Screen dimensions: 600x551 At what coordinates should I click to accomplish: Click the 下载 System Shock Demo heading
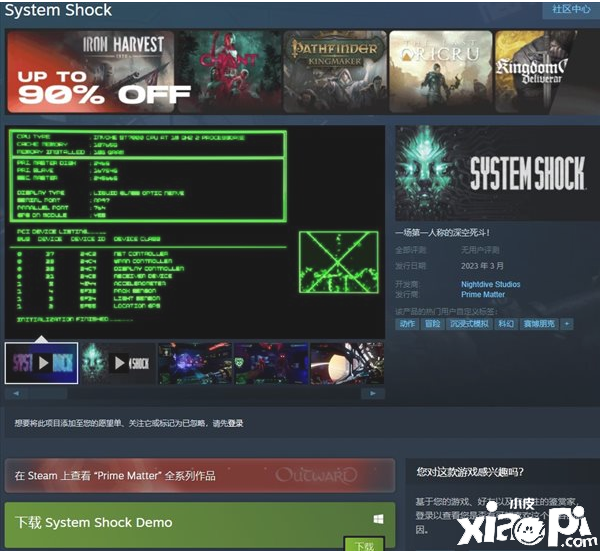click(x=94, y=522)
